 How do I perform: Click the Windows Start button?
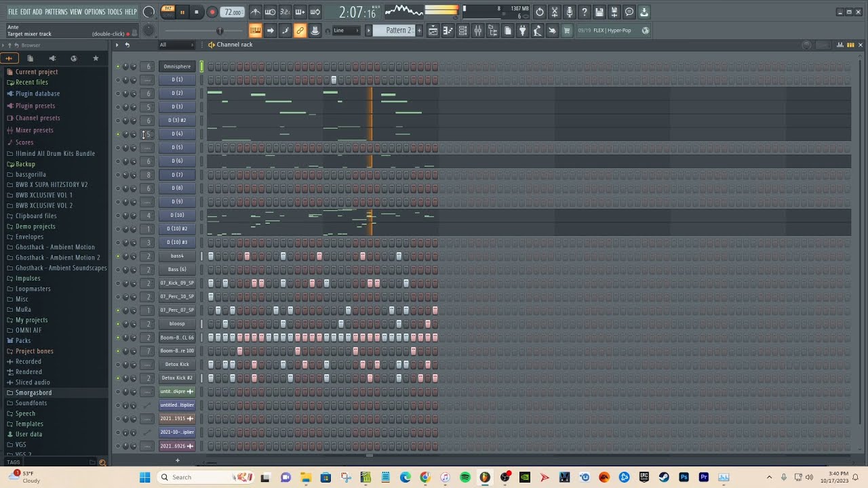coord(144,477)
